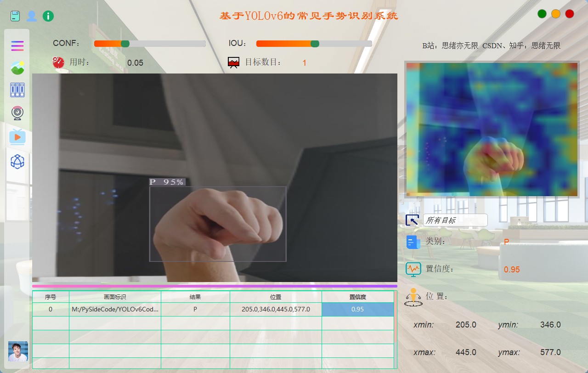
Task: Select row cell with index 0
Action: [51, 309]
